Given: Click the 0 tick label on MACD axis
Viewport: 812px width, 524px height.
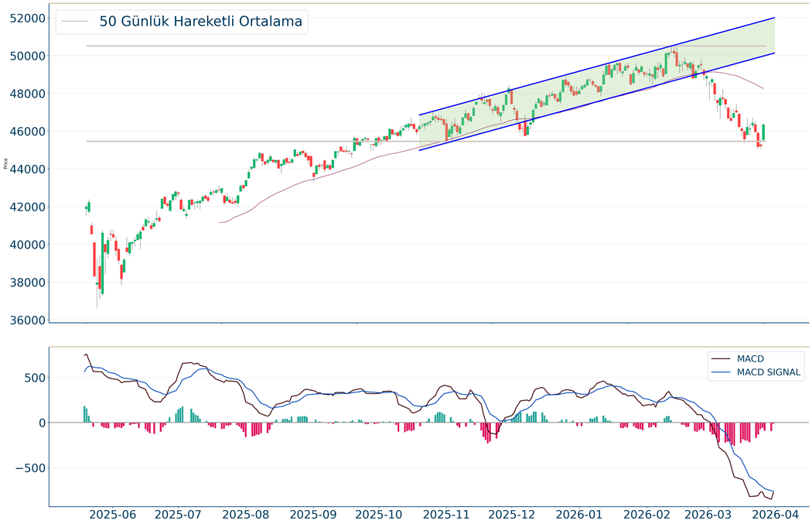Looking at the screenshot, I should click(x=41, y=423).
